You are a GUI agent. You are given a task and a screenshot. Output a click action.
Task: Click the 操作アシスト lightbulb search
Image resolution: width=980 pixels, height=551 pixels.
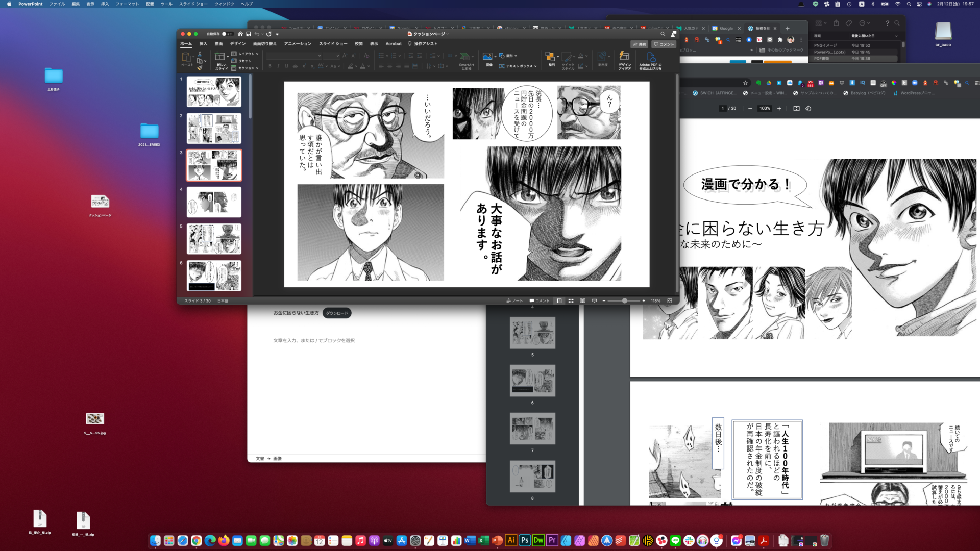click(x=422, y=44)
